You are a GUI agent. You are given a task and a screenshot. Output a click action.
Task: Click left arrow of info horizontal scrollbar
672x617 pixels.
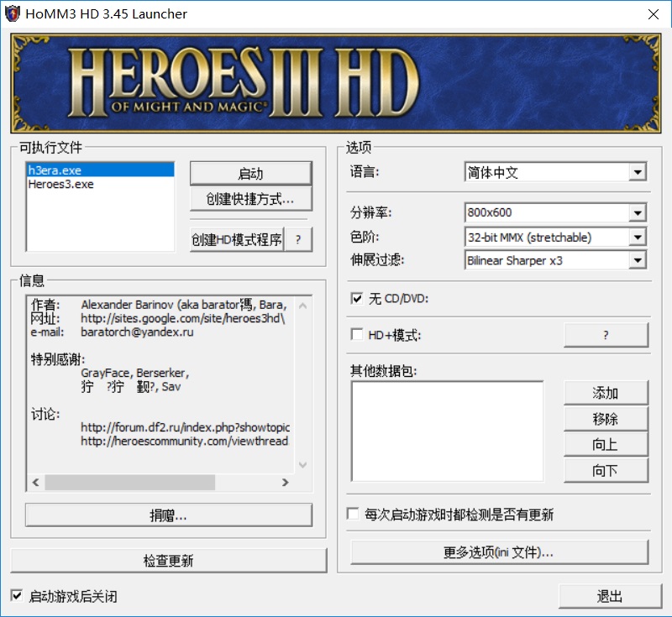(x=36, y=483)
